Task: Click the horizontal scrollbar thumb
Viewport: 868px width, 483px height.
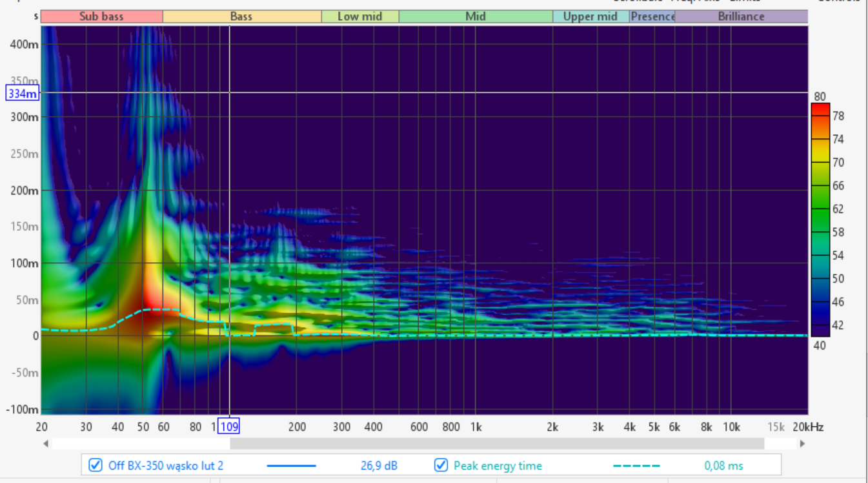Action: point(497,444)
